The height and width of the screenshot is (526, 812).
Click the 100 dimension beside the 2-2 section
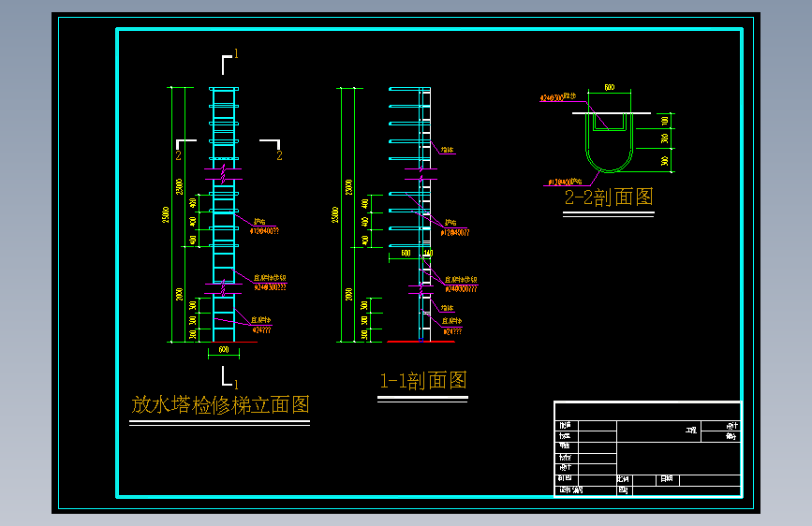pos(664,121)
